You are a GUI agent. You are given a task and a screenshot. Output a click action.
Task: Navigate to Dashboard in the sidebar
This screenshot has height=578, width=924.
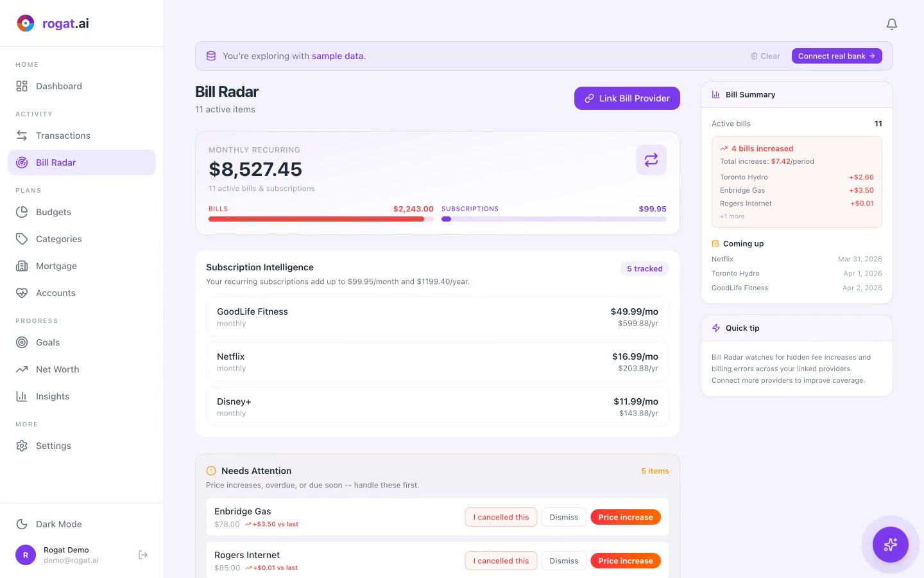pos(59,86)
